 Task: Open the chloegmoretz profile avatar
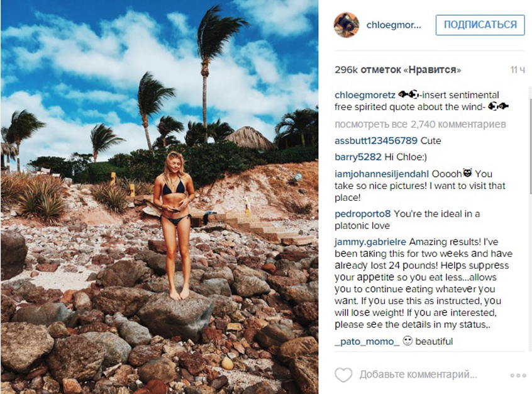[x=346, y=25]
